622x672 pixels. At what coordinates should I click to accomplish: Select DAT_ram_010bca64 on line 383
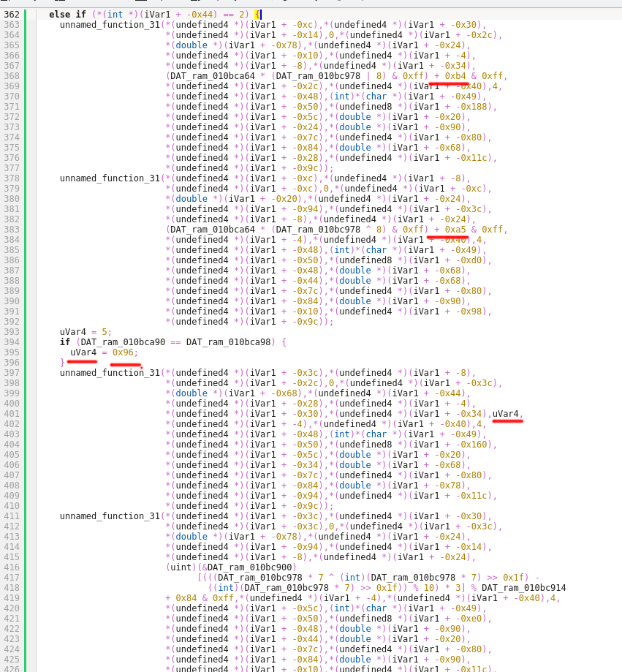coord(213,230)
